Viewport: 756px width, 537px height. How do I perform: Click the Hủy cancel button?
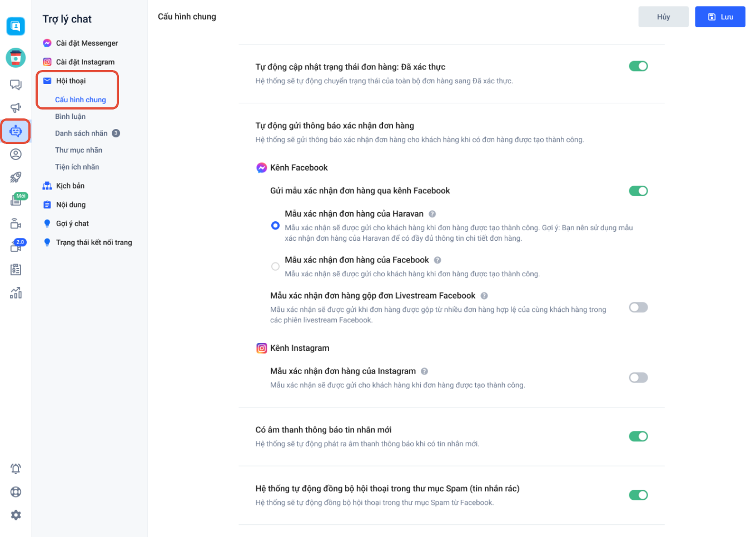point(663,17)
